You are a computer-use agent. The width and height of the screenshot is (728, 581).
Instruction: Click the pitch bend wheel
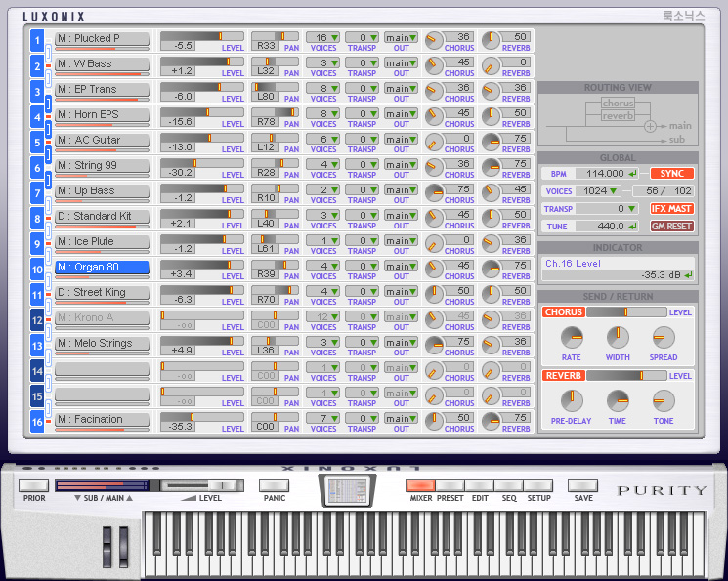click(x=107, y=548)
